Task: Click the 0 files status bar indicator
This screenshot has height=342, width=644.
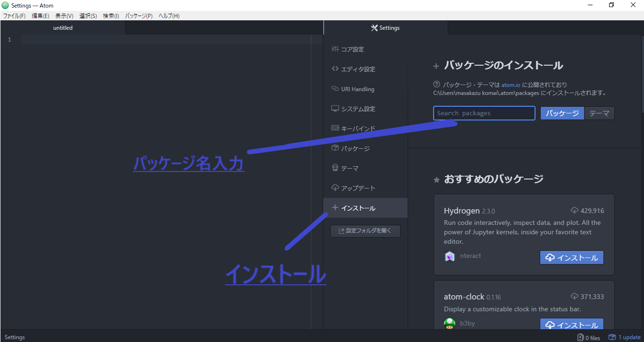Action: 589,337
